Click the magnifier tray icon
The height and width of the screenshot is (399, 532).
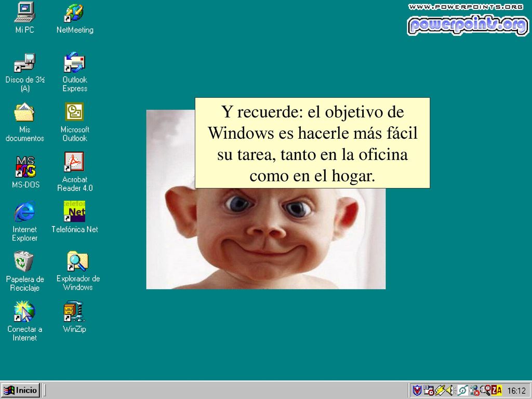(x=486, y=390)
